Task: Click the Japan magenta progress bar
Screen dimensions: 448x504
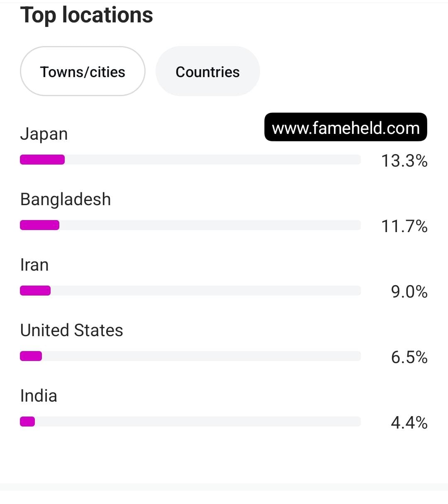Action: (x=42, y=160)
